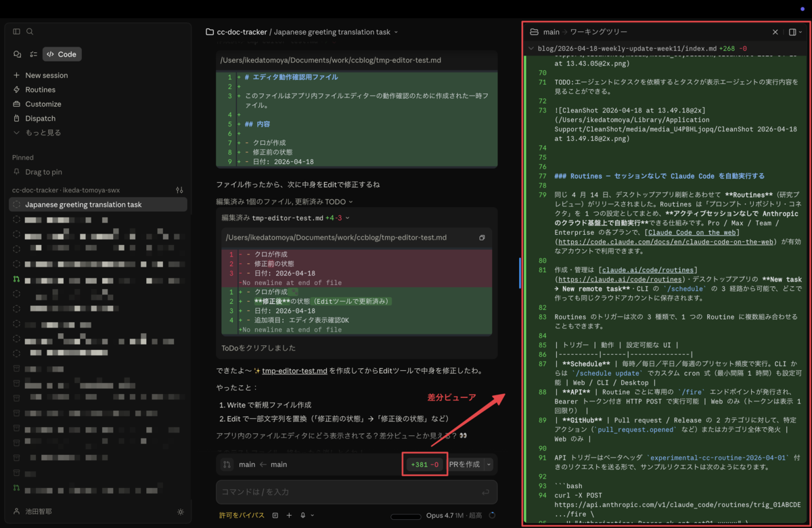Open session filter sliders icon
This screenshot has height=528, width=812.
[x=179, y=190]
